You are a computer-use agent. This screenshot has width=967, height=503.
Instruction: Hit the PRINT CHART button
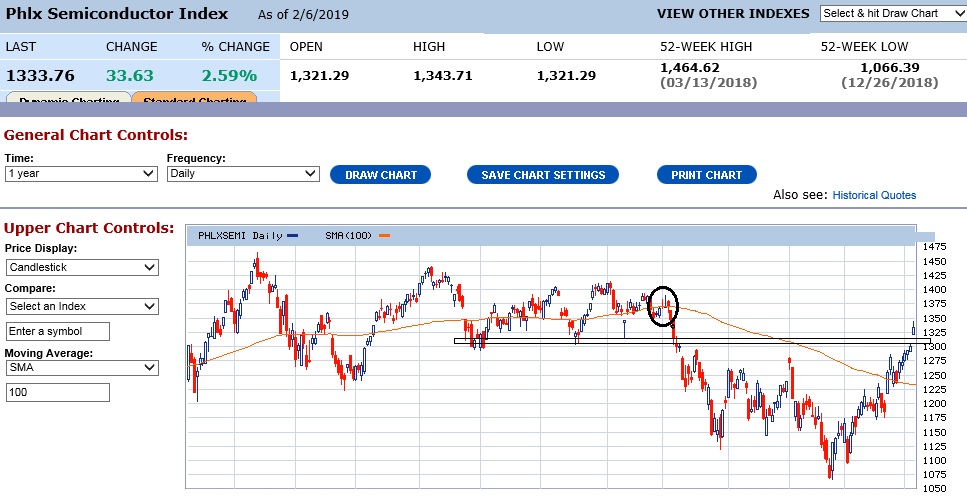click(x=706, y=175)
